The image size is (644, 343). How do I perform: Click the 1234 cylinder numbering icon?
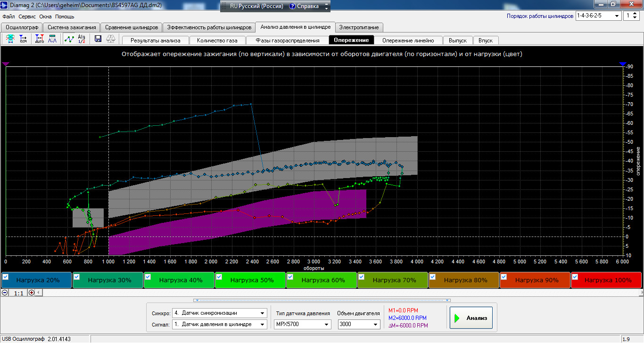[x=23, y=39]
